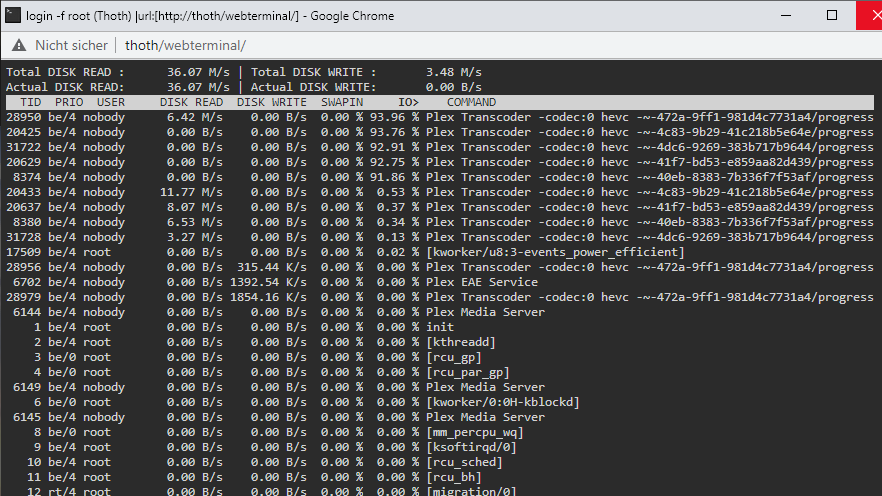Screen dimensions: 882x496
Task: Click TID 28979 in the process list
Action: click(x=24, y=297)
